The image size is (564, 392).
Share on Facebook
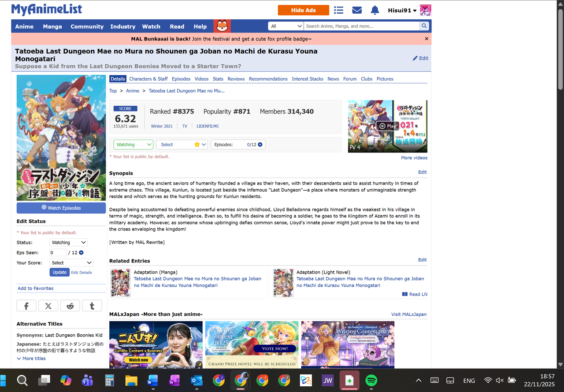click(26, 306)
